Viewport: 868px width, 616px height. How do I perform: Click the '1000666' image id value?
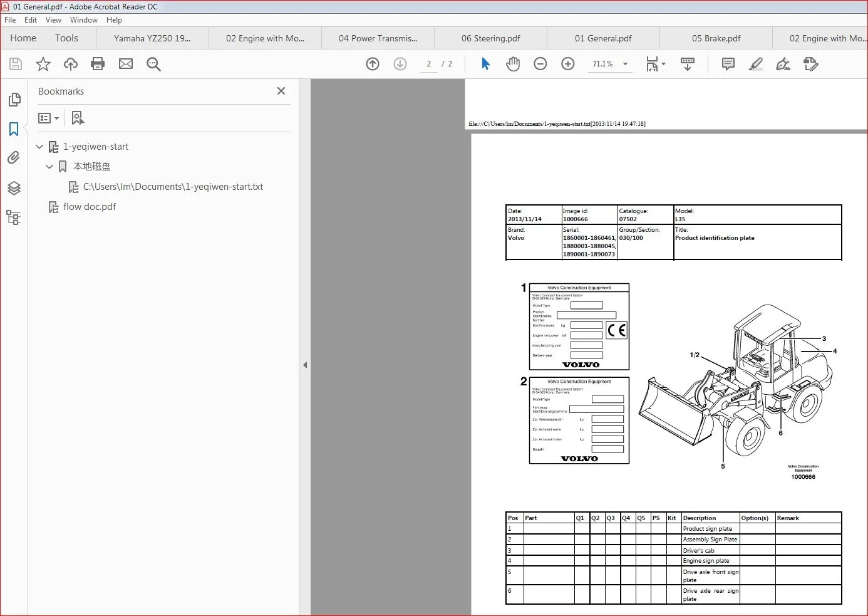[575, 219]
